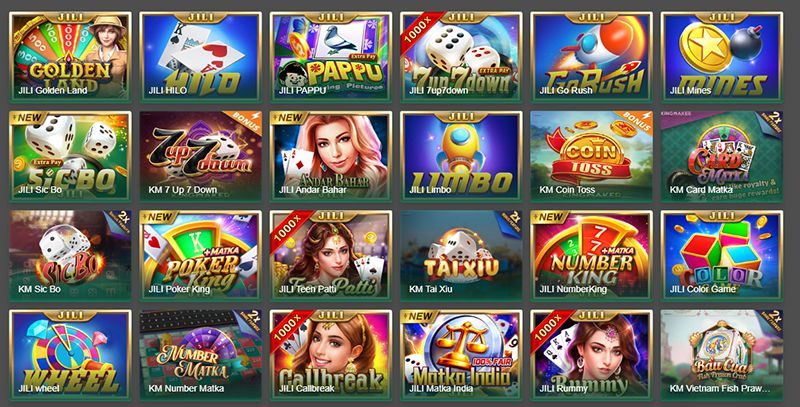
Task: Select the KM Tai Xiu dice game
Action: coord(461,256)
